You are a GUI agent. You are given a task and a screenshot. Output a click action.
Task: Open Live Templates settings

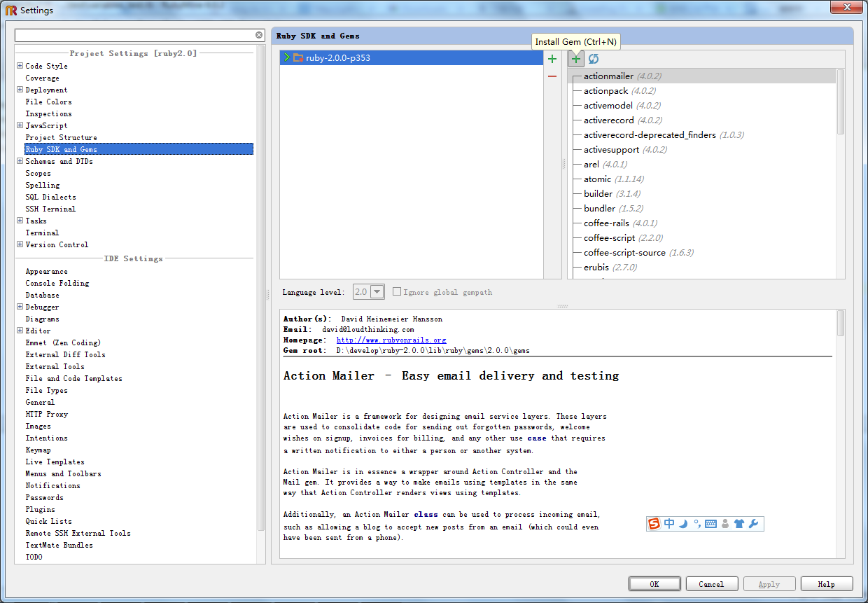pyautogui.click(x=55, y=462)
